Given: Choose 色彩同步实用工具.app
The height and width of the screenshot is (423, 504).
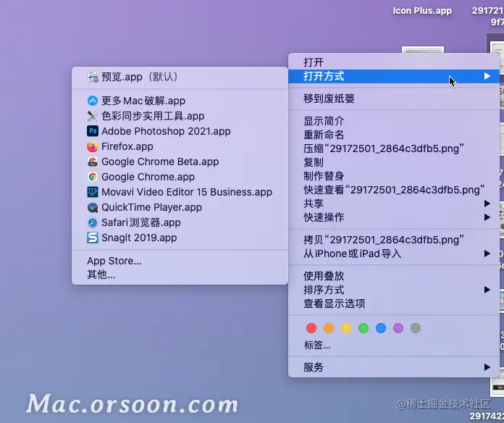Looking at the screenshot, I should click(x=180, y=116).
